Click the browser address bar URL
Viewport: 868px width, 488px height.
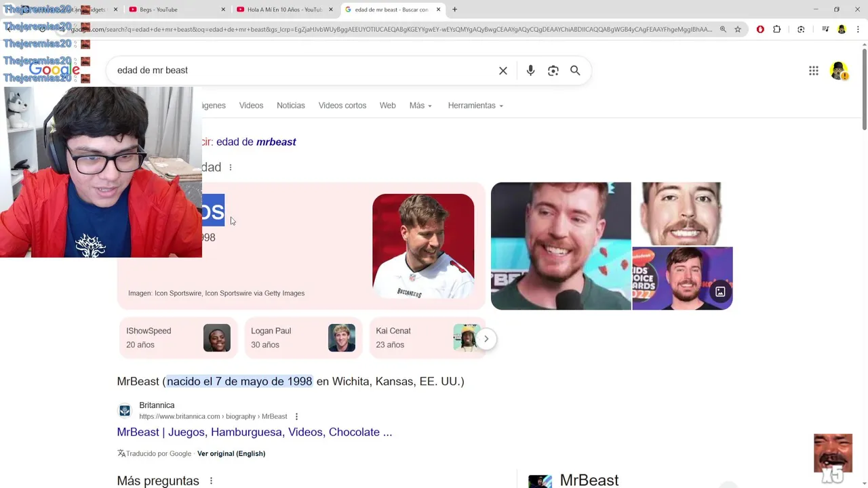tap(392, 29)
